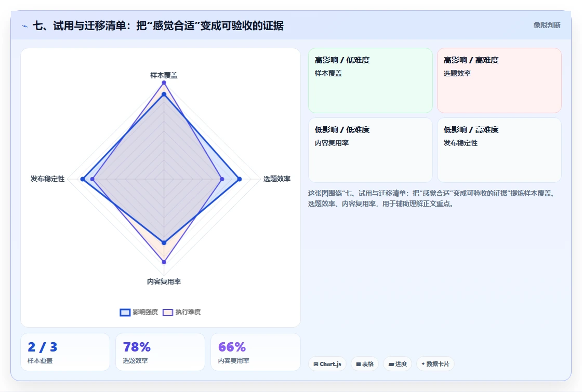Click the purple data point at the 样本覆盖 axis
Screen dimensions: 582x392
tap(164, 83)
